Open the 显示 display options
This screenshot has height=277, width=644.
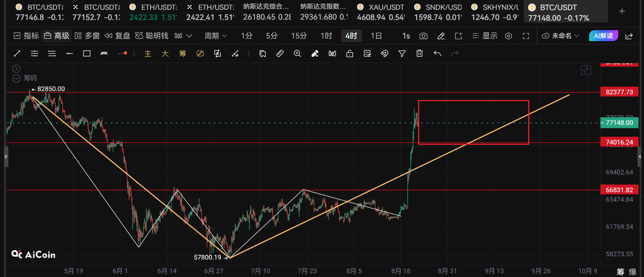click(x=485, y=36)
